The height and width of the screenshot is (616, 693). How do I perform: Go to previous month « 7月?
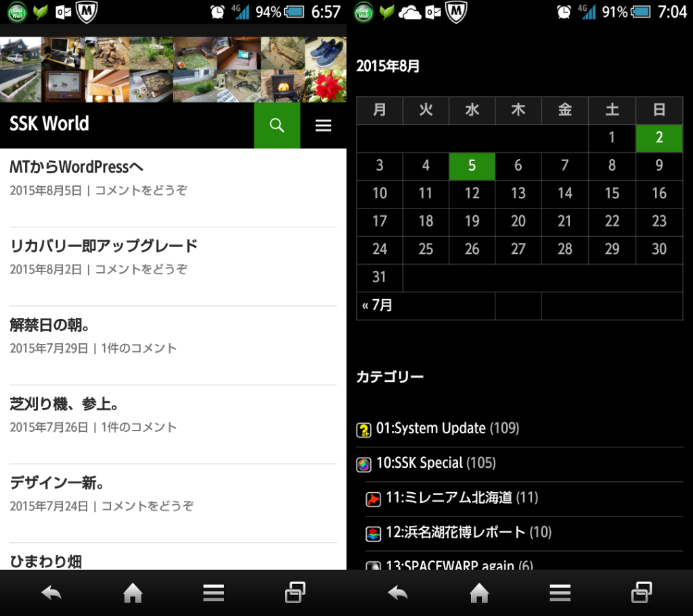coord(378,306)
